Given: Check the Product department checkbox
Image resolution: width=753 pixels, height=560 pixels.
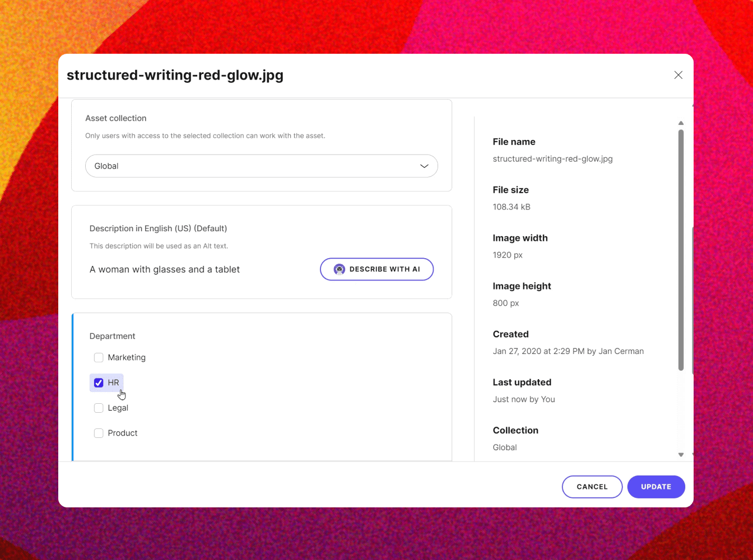Looking at the screenshot, I should 99,433.
